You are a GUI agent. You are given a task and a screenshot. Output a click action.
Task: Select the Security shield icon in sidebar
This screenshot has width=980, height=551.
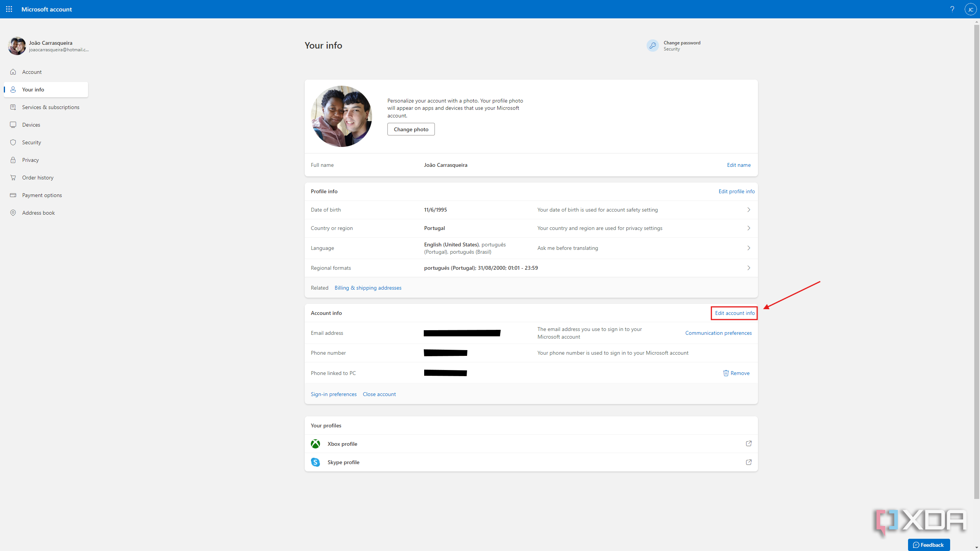pos(13,142)
